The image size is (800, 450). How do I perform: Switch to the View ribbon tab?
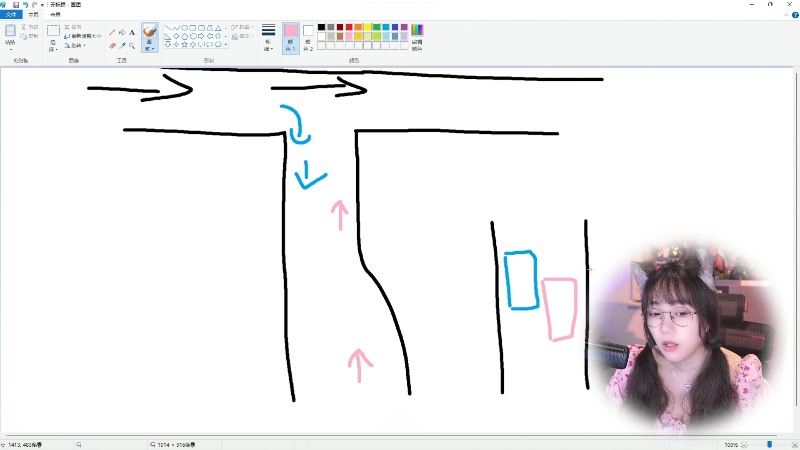tap(56, 14)
